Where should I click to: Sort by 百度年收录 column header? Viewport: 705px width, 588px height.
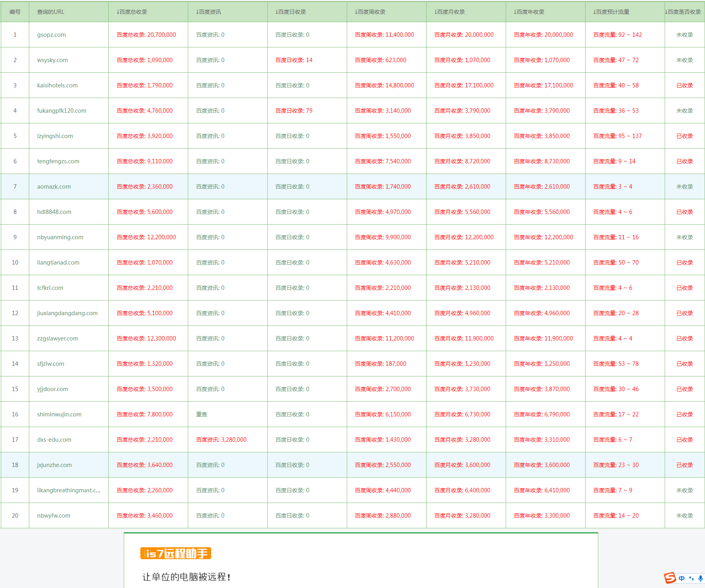[529, 12]
